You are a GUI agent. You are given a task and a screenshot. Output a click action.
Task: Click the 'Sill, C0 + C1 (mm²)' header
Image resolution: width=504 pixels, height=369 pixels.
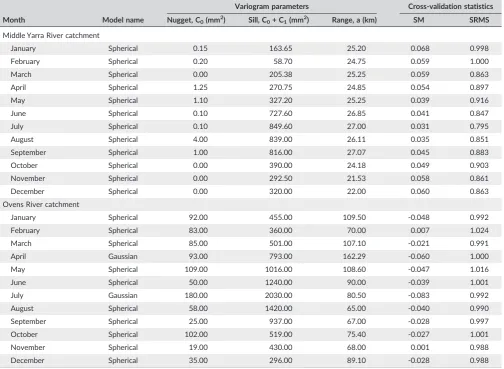[x=279, y=20]
